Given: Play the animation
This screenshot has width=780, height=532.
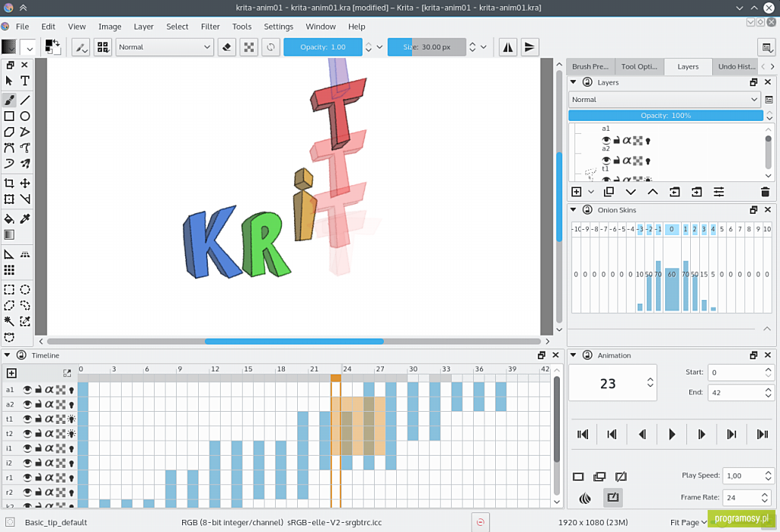Looking at the screenshot, I should (672, 435).
